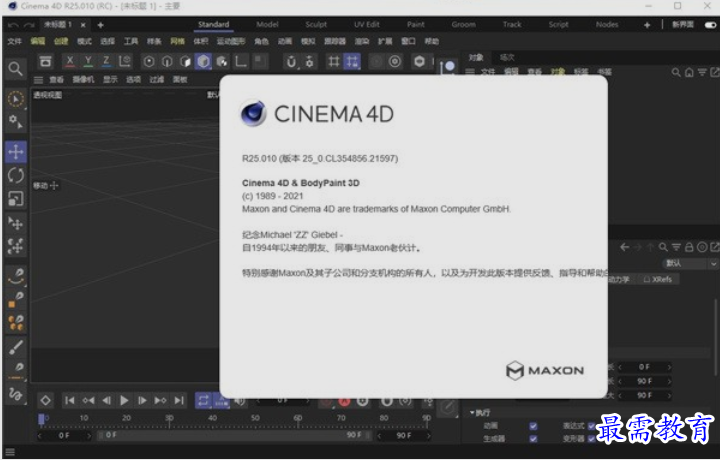Image resolution: width=720 pixels, height=460 pixels.
Task: Switch to the Standard layout tab
Action: point(214,24)
